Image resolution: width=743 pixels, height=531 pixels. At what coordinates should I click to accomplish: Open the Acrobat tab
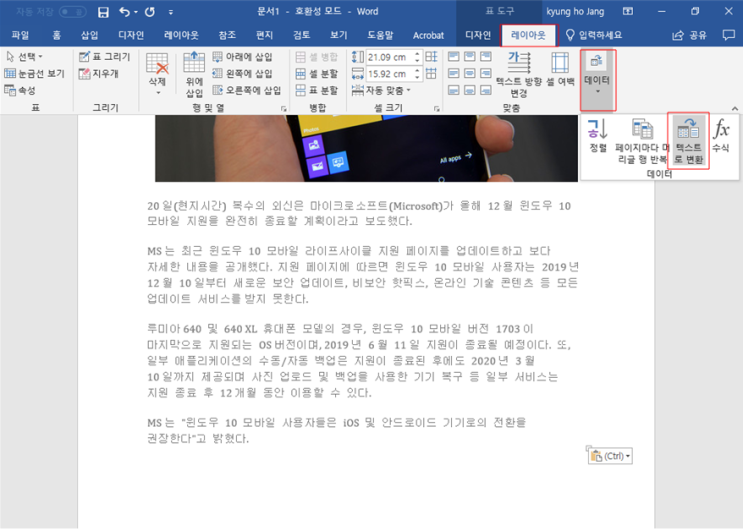[x=428, y=36]
